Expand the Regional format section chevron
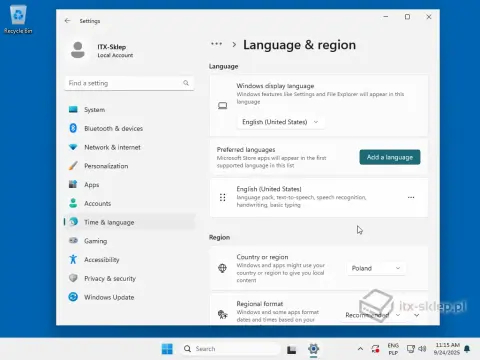 (417, 315)
